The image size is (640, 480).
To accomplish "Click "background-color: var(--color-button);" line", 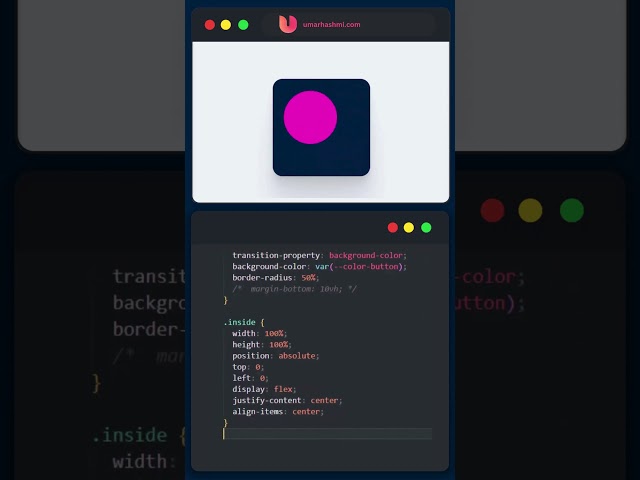I will (320, 267).
